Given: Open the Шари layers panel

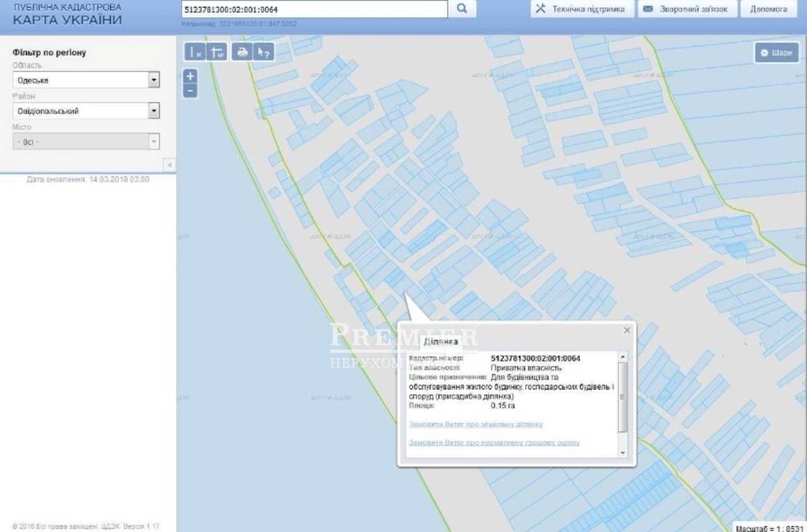Looking at the screenshot, I should pyautogui.click(x=776, y=53).
